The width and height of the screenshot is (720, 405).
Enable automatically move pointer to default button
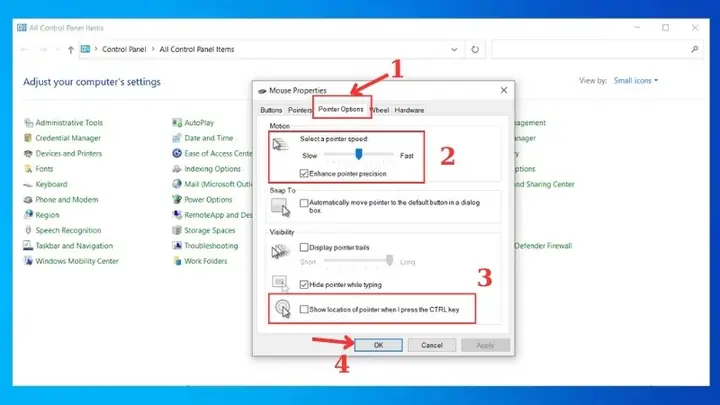pos(304,202)
